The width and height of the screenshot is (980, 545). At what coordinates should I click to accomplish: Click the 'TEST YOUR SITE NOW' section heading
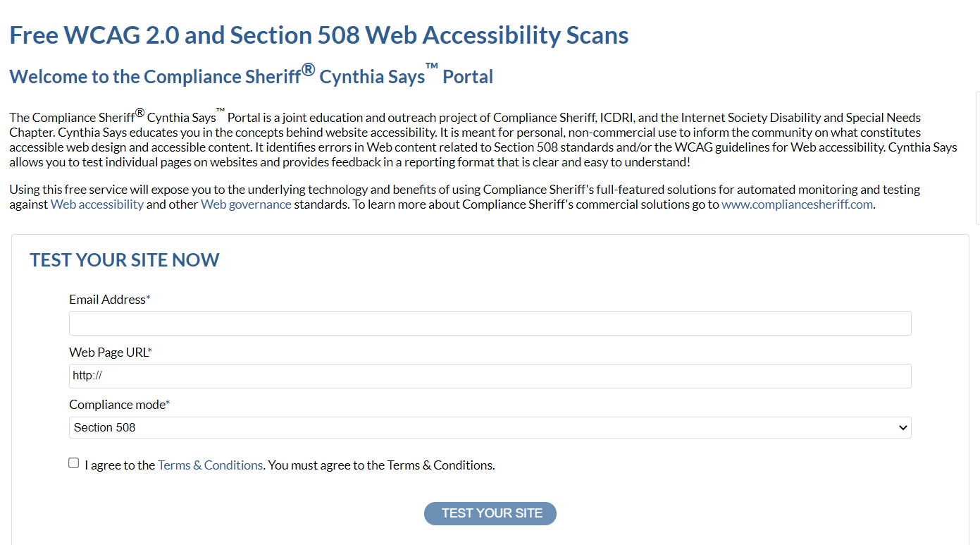[x=125, y=259]
